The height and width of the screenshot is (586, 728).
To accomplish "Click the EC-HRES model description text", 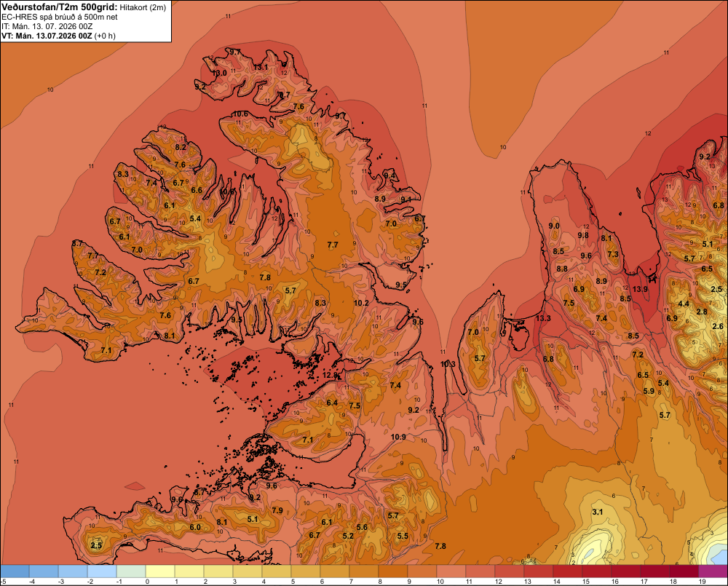I will click(x=60, y=17).
